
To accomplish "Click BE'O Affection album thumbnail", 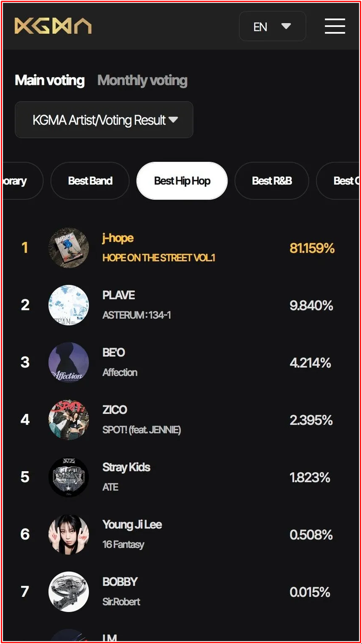I will (69, 363).
